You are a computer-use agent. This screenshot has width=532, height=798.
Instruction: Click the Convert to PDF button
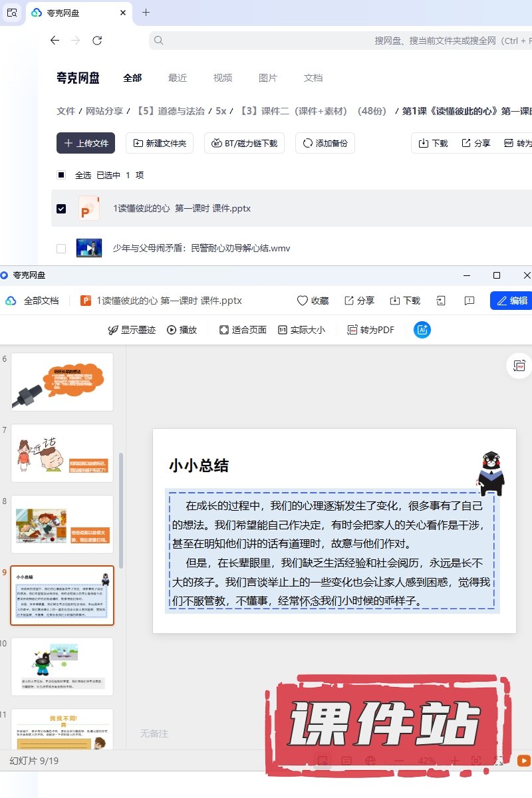point(370,330)
